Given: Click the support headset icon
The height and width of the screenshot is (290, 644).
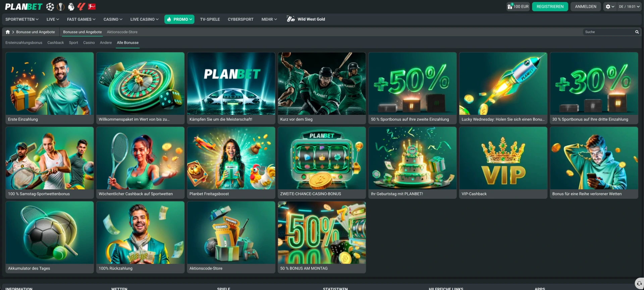Looking at the screenshot, I should click(639, 283).
